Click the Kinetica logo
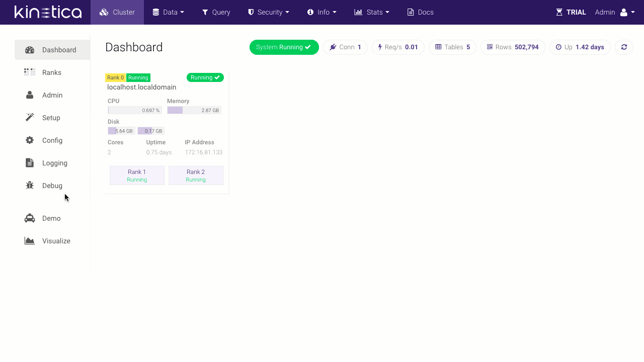644x362 pixels. (x=48, y=12)
